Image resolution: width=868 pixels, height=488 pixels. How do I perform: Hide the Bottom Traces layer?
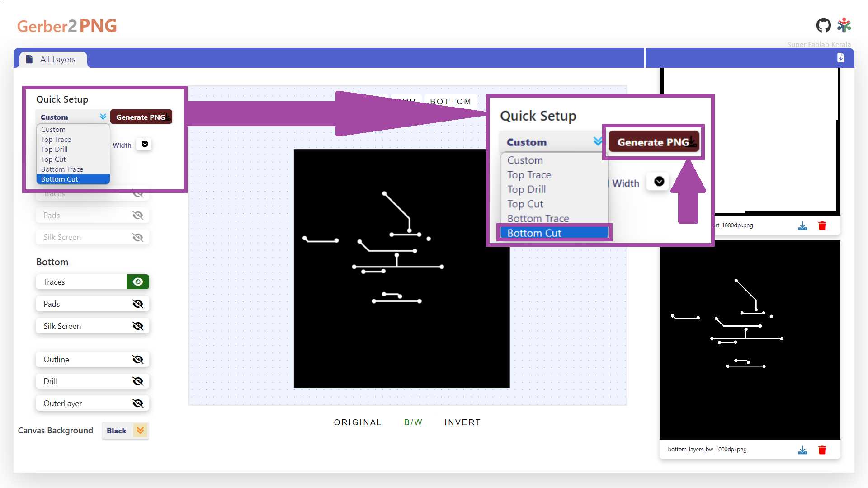[138, 282]
